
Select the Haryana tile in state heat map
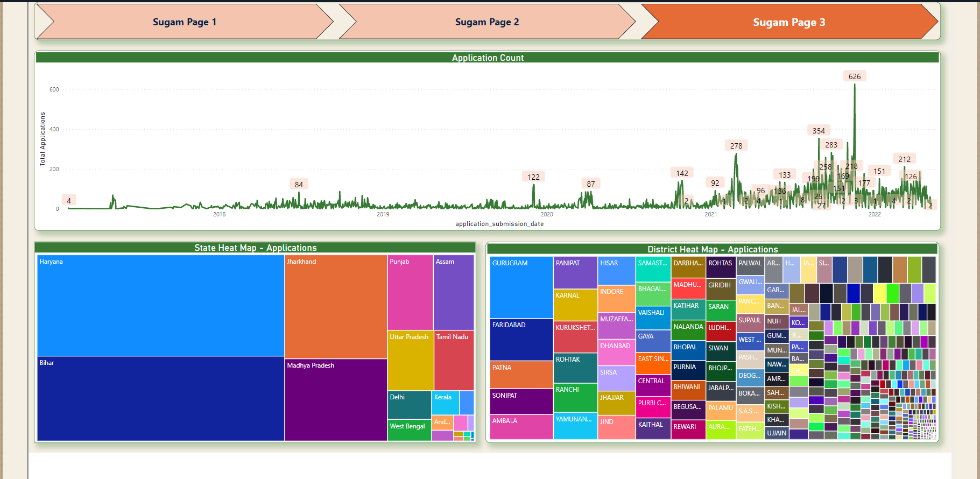point(160,305)
